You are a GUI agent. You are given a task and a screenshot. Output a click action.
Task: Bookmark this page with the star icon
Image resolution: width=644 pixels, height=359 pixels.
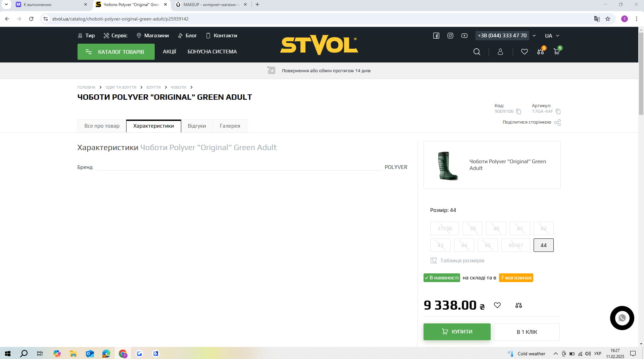(x=608, y=19)
